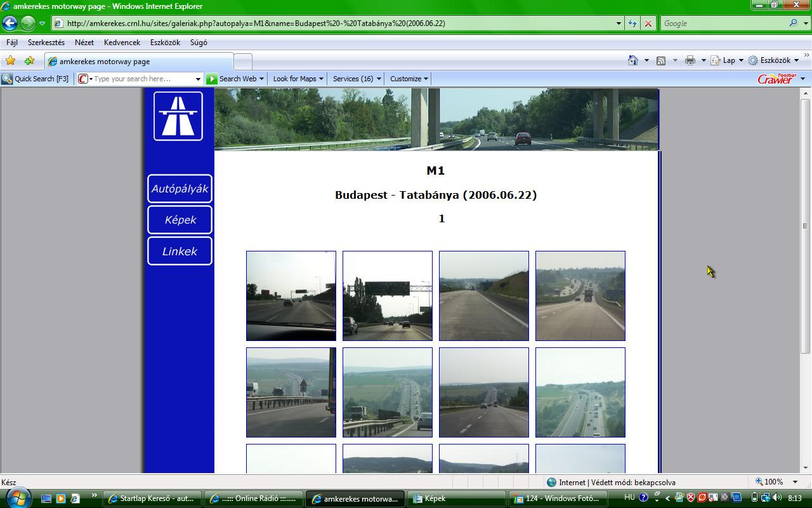
Task: Expand the Crawler search history dropdown
Action: tap(198, 79)
